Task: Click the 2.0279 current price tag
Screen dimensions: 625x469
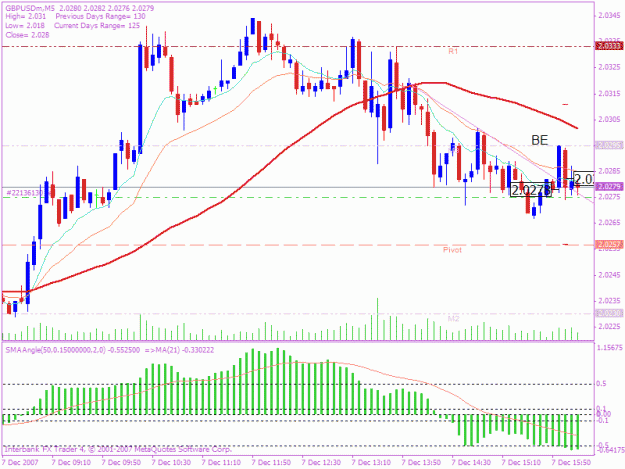Action: tap(609, 186)
